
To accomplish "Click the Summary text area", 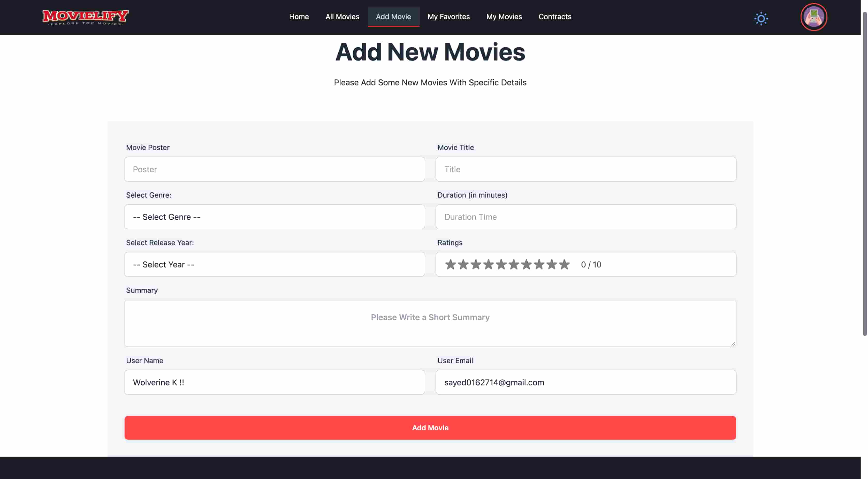I will (430, 323).
